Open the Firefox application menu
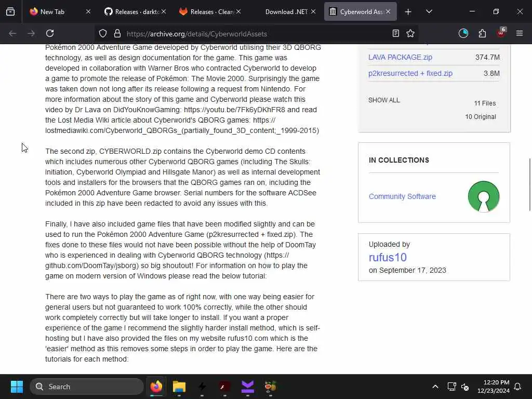The height and width of the screenshot is (399, 532). 520,33
